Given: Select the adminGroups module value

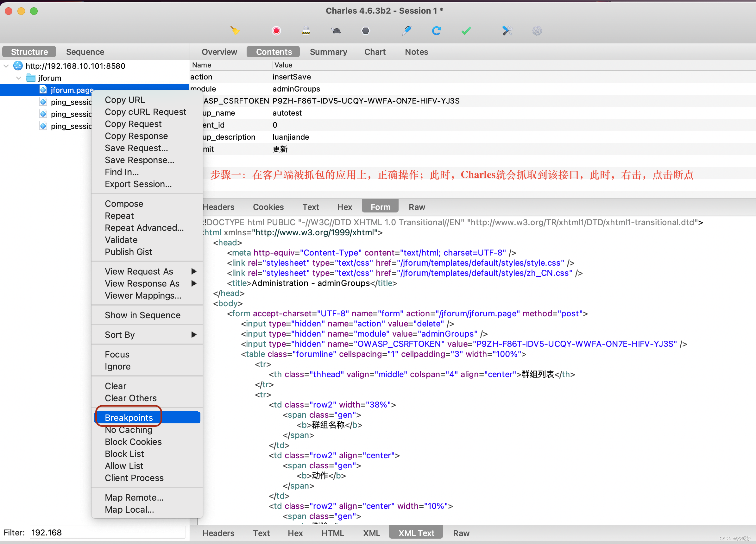Looking at the screenshot, I should click(296, 89).
